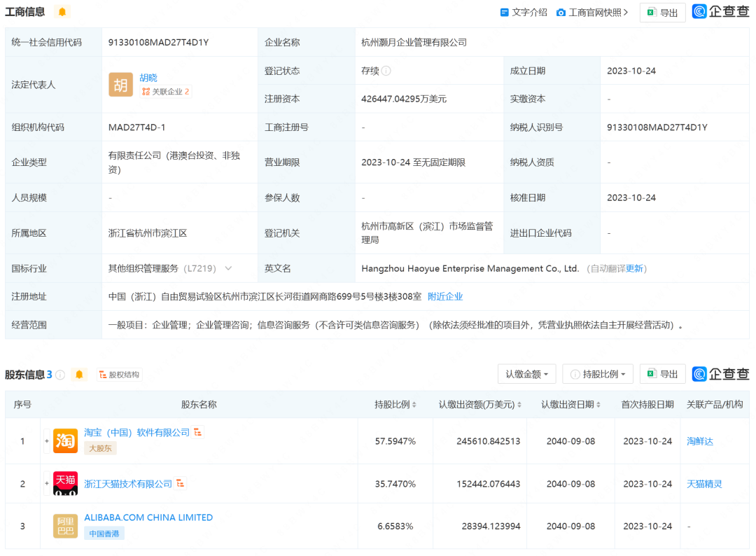756x556 pixels.
Task: Open 淘宝（中国）软件有限公司 shareholder link
Action: [x=137, y=433]
